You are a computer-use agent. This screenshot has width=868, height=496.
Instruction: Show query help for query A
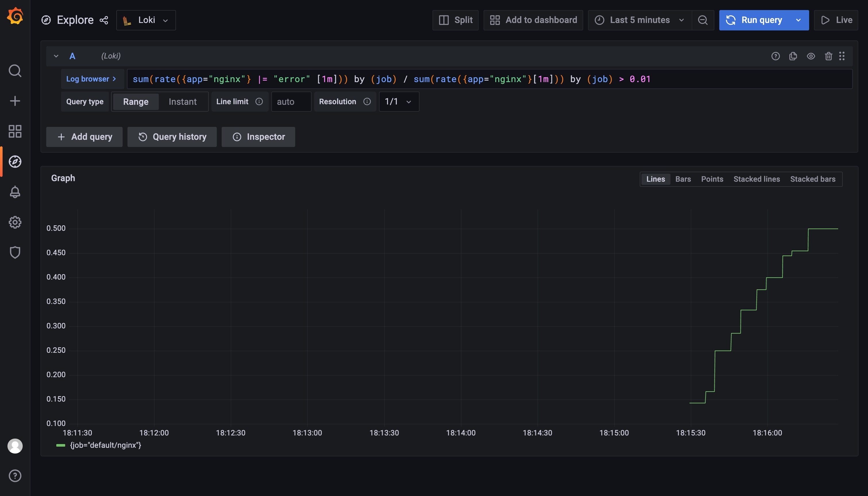coord(776,56)
